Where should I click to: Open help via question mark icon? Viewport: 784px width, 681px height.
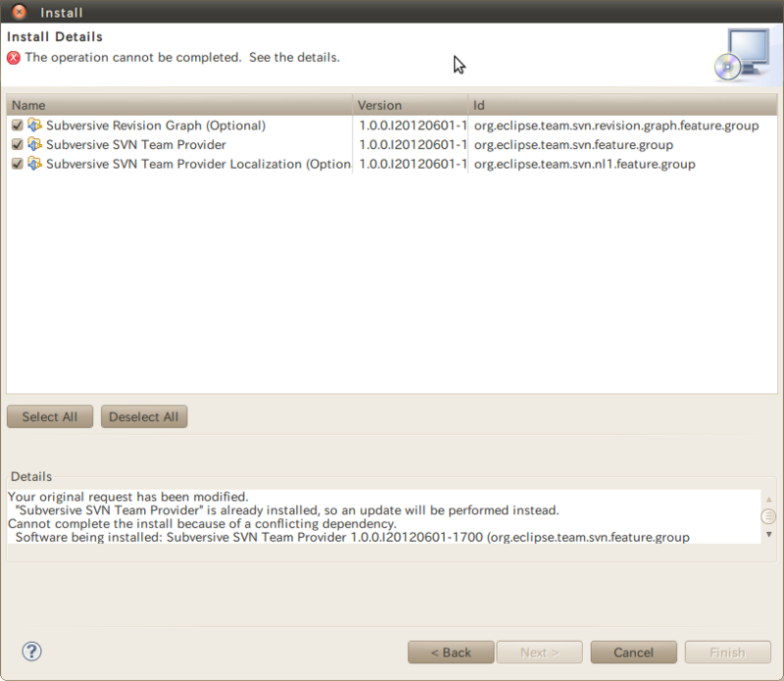[x=31, y=652]
